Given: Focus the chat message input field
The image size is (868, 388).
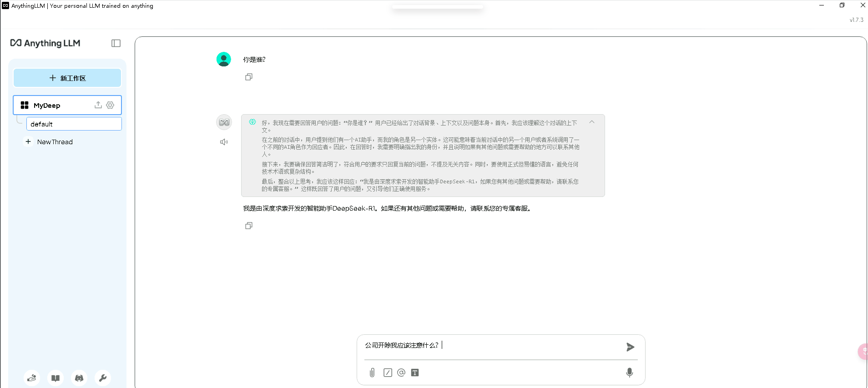Looking at the screenshot, I should (492, 346).
